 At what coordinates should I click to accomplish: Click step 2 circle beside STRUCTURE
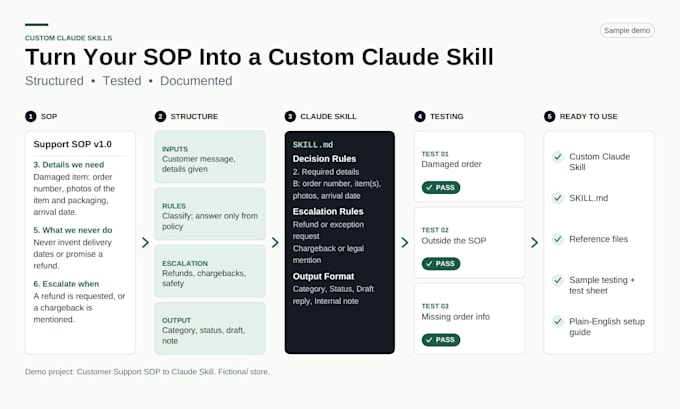(x=160, y=116)
